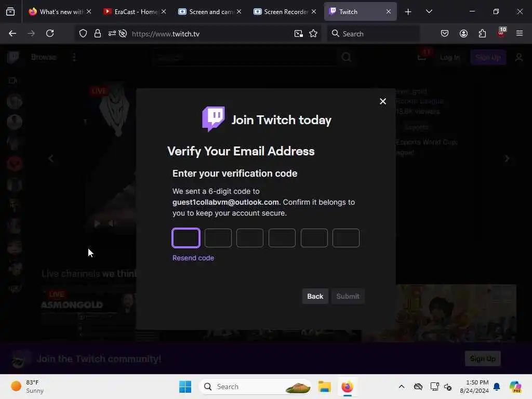Close the EraCast tab
Screen dimensions: 532x399
[x=164, y=11]
